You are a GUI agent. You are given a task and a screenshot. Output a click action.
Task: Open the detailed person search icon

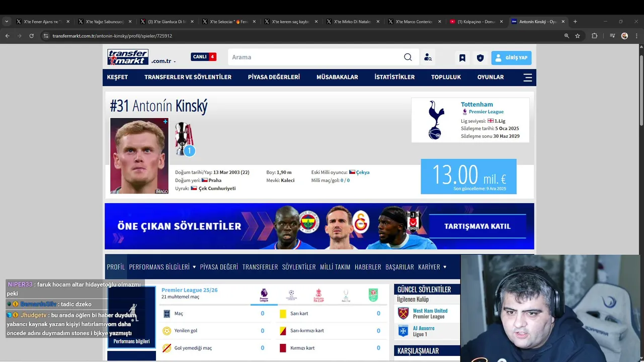point(428,57)
